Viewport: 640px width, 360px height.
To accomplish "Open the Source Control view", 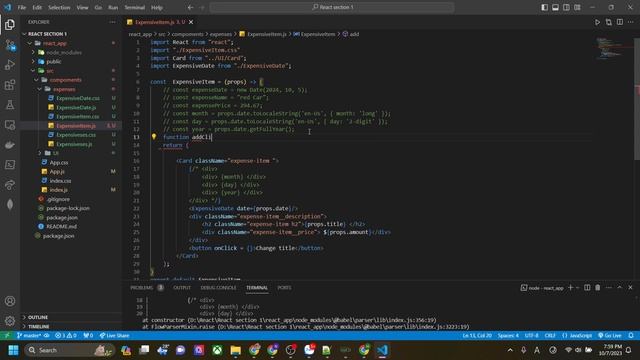I will pos(10,45).
